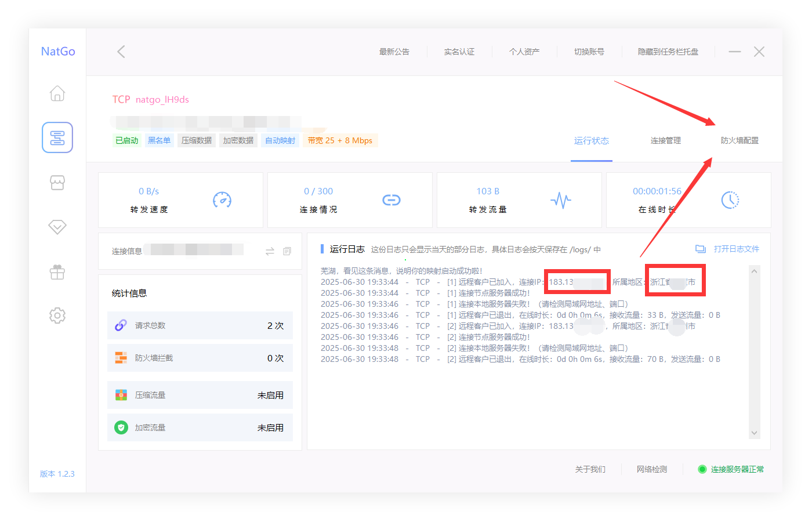Viewport: 812px width, 522px height.
Task: Click the 防火墙拦截 statistics row
Action: pos(200,358)
